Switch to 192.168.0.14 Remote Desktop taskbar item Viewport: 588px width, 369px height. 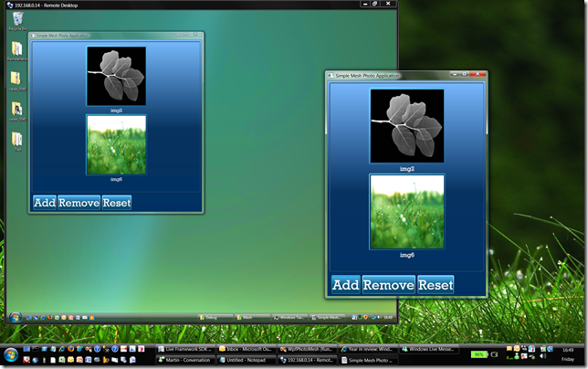[308, 360]
